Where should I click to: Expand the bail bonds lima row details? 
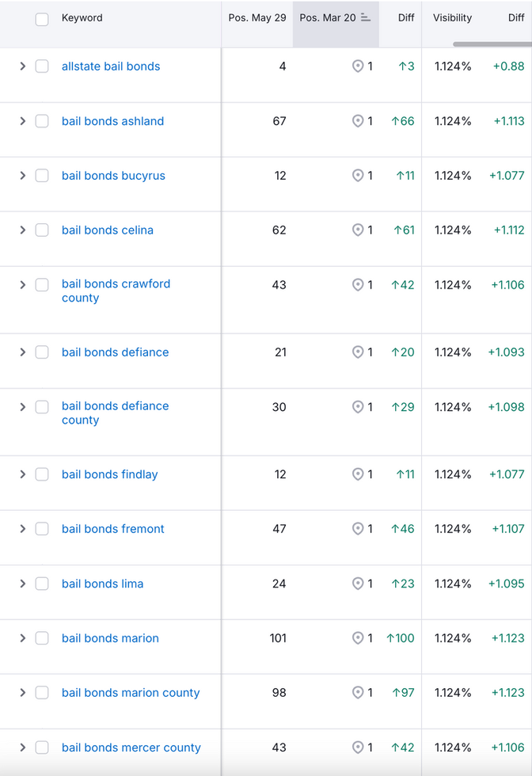tap(23, 584)
